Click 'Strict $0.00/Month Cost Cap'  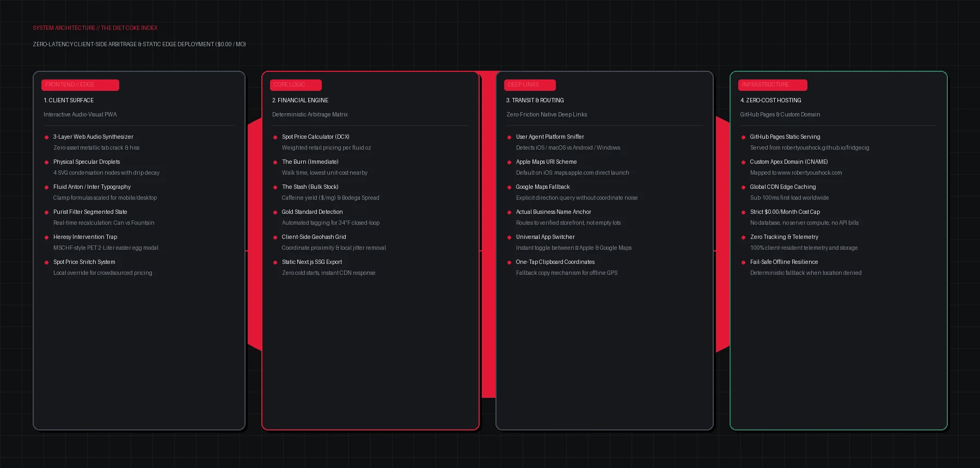[785, 212]
